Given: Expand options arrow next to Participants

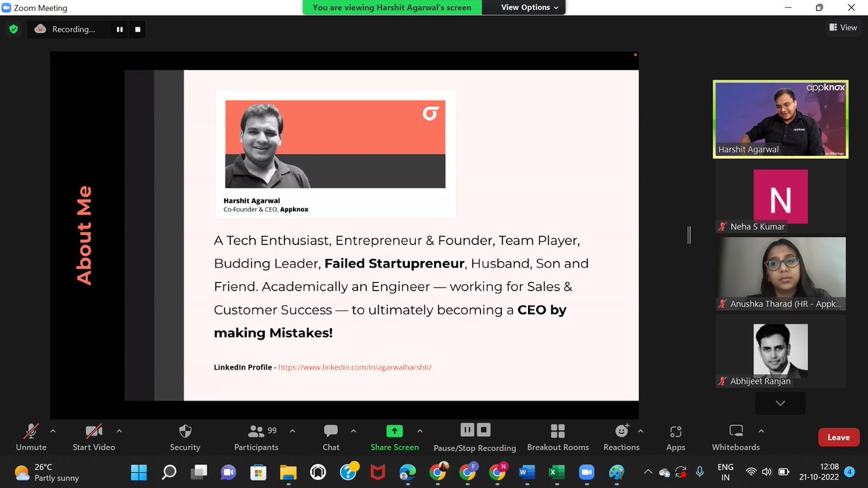Looking at the screenshot, I should (x=292, y=431).
